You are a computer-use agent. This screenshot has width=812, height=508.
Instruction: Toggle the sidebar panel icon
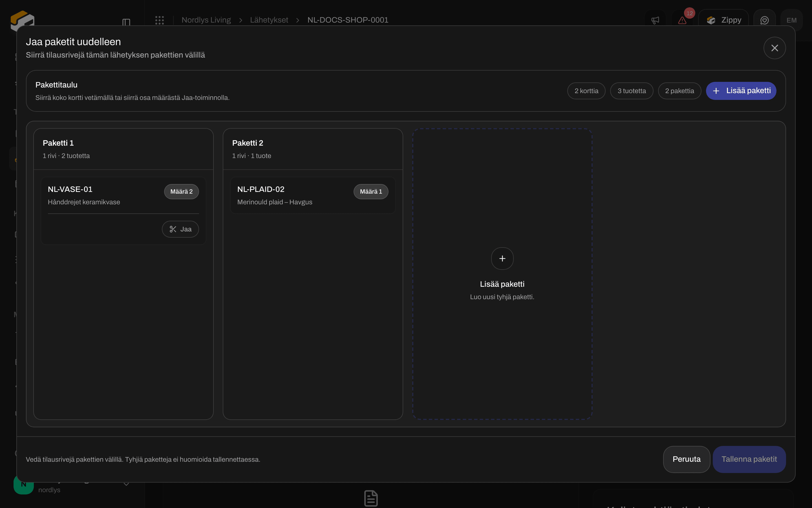(x=126, y=22)
